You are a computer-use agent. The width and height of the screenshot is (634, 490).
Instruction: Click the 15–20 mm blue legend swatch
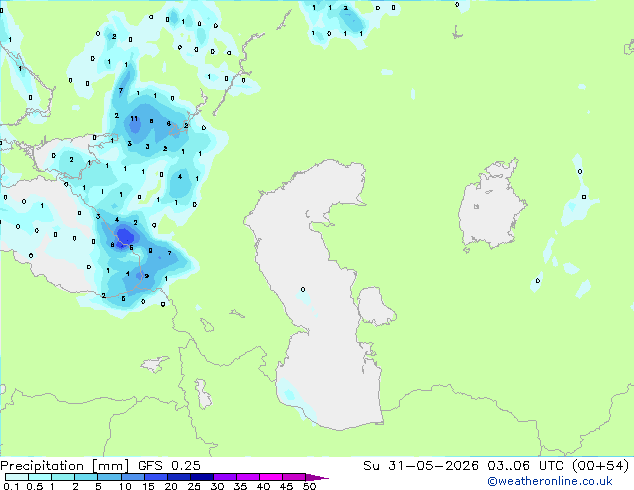[155, 477]
